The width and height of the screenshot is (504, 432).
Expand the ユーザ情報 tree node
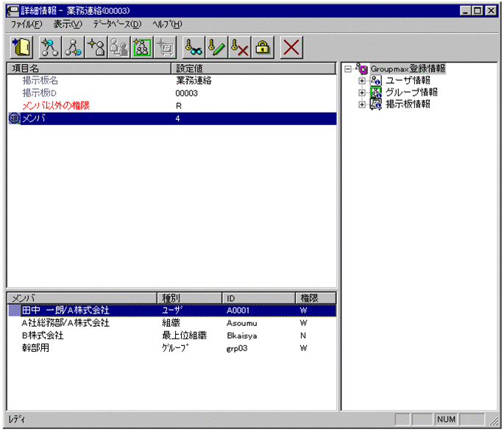click(361, 81)
